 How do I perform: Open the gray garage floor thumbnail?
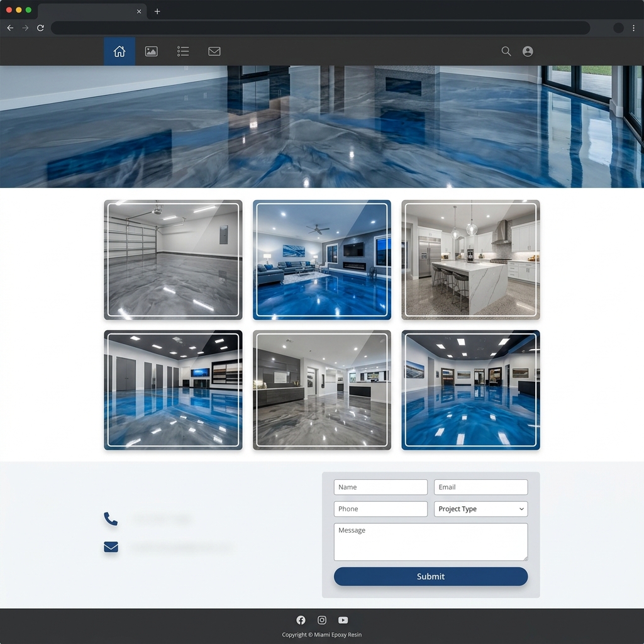point(173,260)
